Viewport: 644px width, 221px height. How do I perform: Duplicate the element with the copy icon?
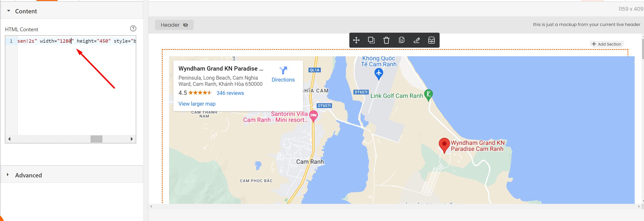[x=401, y=40]
